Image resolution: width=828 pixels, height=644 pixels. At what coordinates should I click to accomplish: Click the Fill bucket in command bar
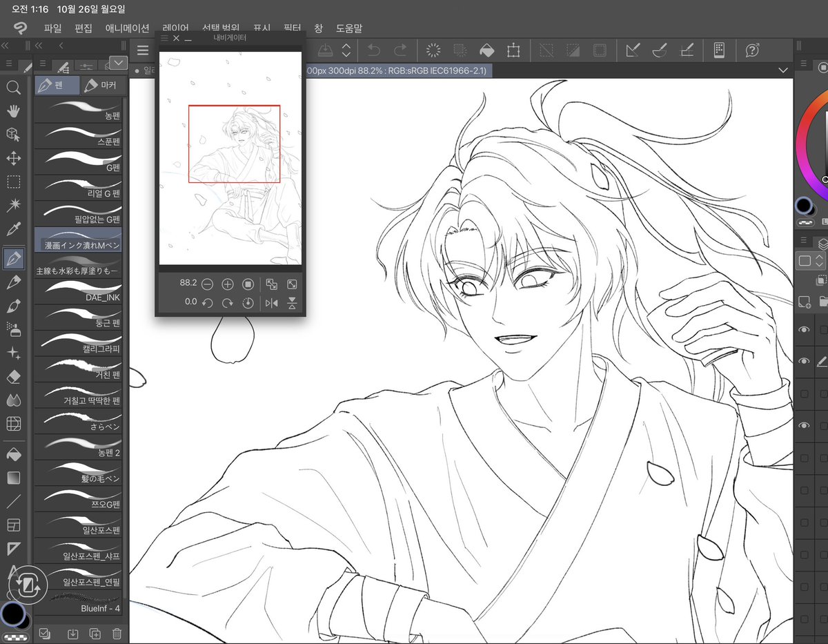(x=486, y=50)
